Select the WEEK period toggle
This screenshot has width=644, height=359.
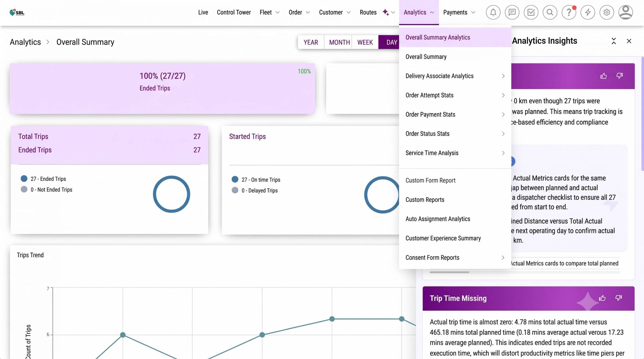coord(365,42)
